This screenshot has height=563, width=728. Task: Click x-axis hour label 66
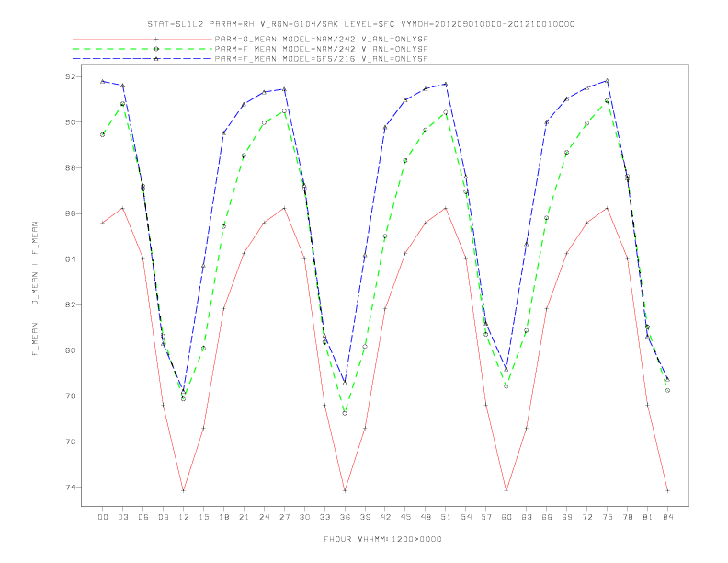(x=547, y=517)
